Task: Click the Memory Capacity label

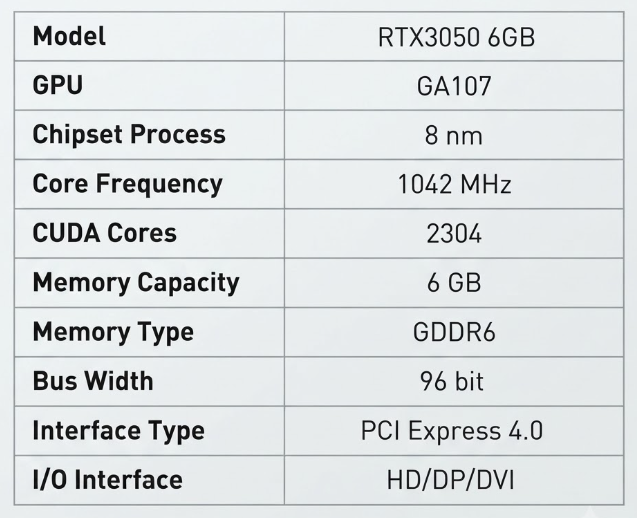Action: (136, 283)
